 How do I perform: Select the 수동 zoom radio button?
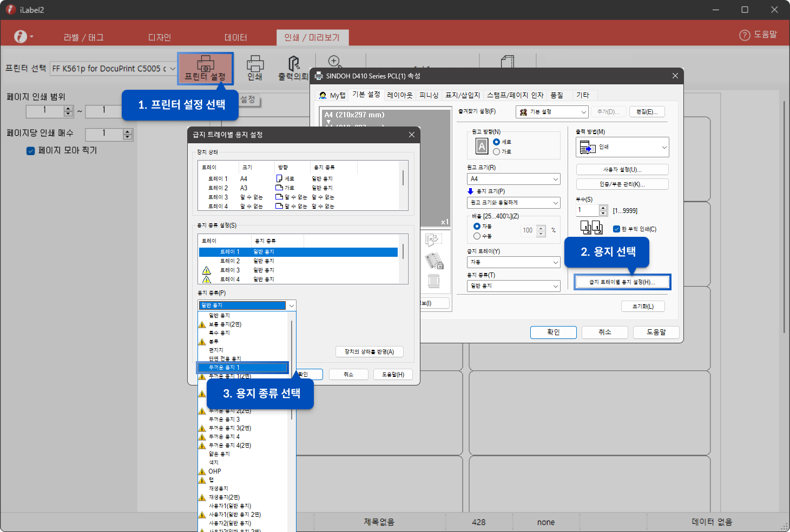pos(477,236)
